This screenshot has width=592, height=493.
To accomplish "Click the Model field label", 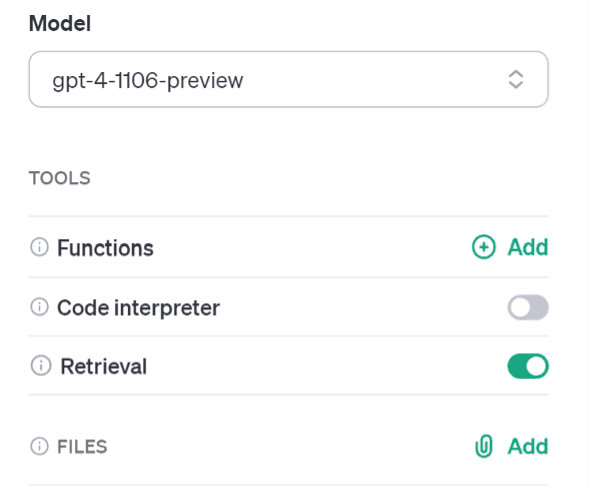I will (60, 23).
